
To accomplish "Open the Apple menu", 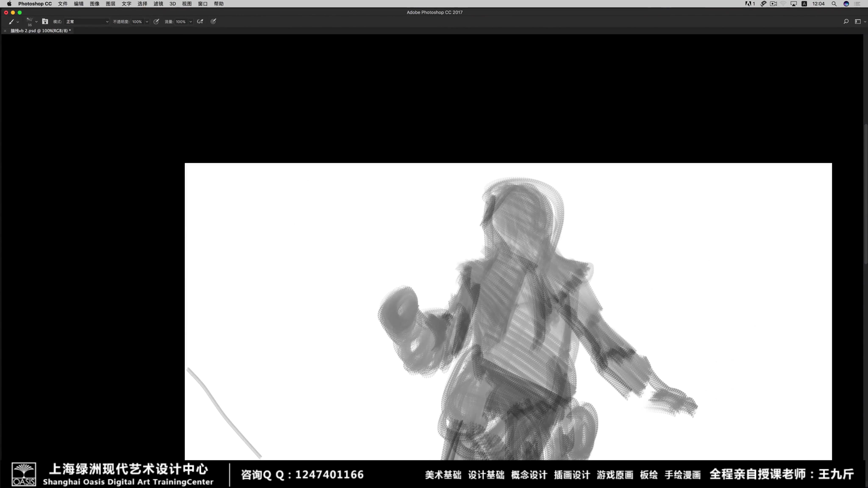I will click(x=9, y=4).
